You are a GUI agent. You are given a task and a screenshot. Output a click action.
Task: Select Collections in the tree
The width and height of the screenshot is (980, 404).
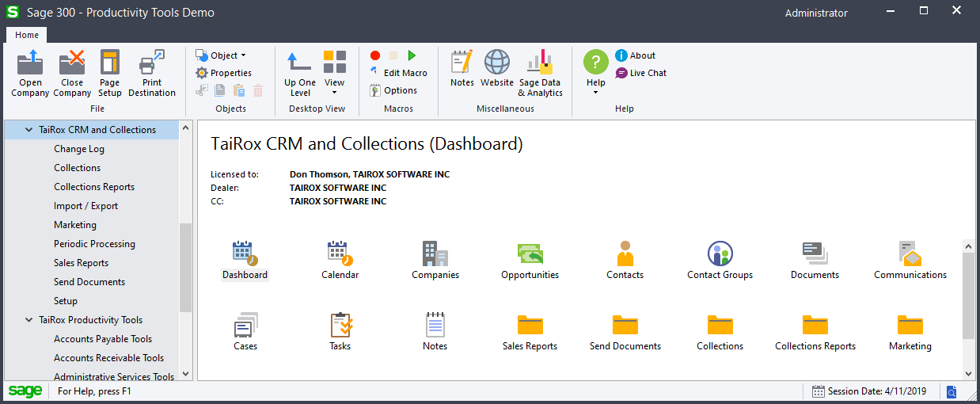click(x=78, y=168)
